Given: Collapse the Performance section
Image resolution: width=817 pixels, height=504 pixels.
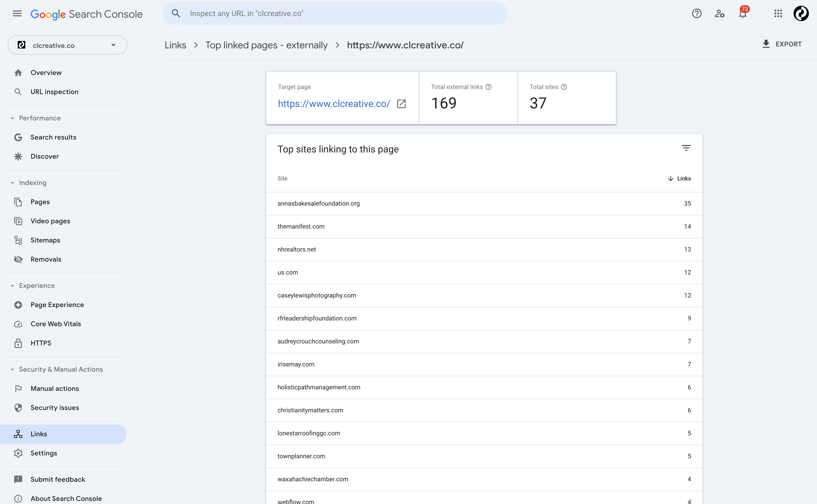Looking at the screenshot, I should pyautogui.click(x=12, y=118).
